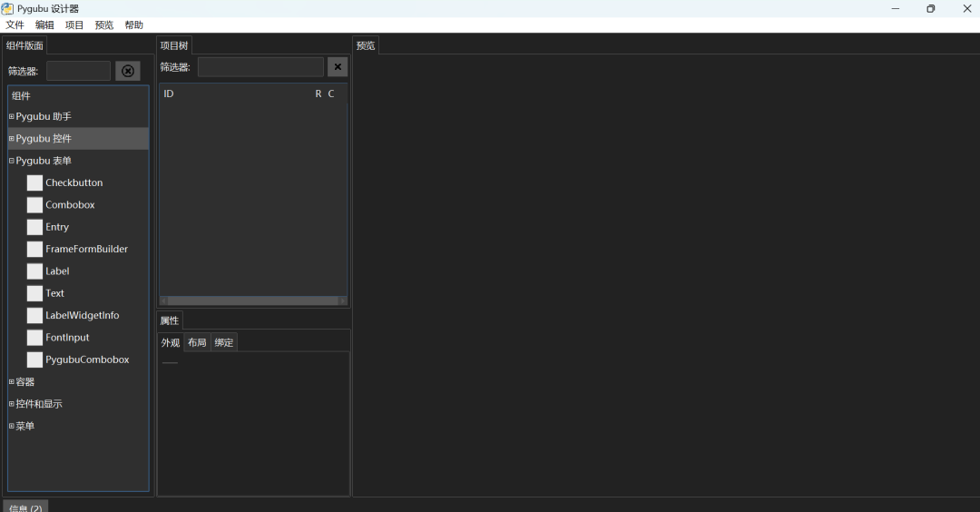Click the Combobox widget icon

pos(35,205)
